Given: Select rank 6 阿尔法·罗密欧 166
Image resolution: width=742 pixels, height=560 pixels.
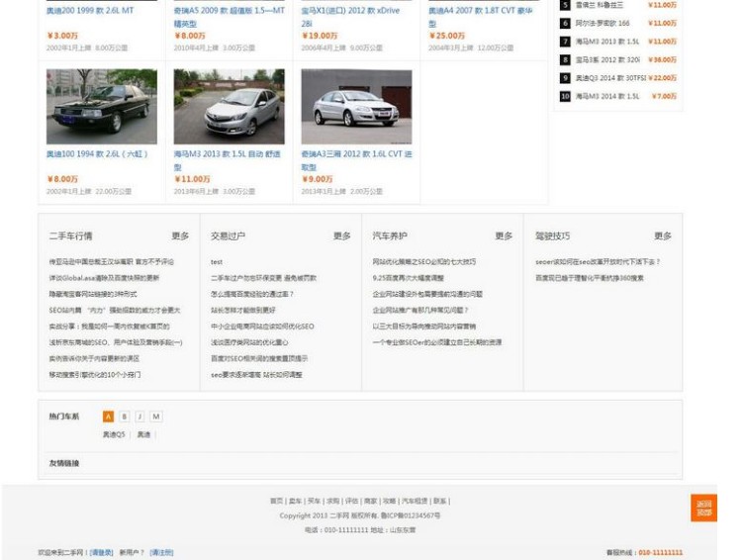Looking at the screenshot, I should pos(603,23).
